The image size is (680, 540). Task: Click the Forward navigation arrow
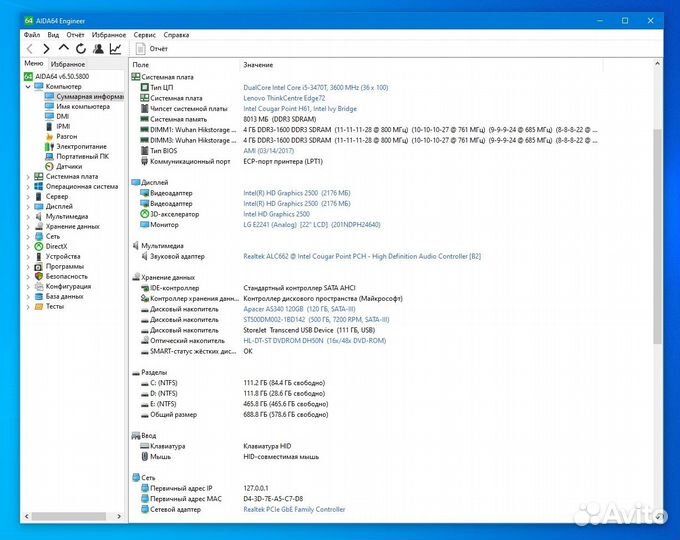[x=46, y=49]
